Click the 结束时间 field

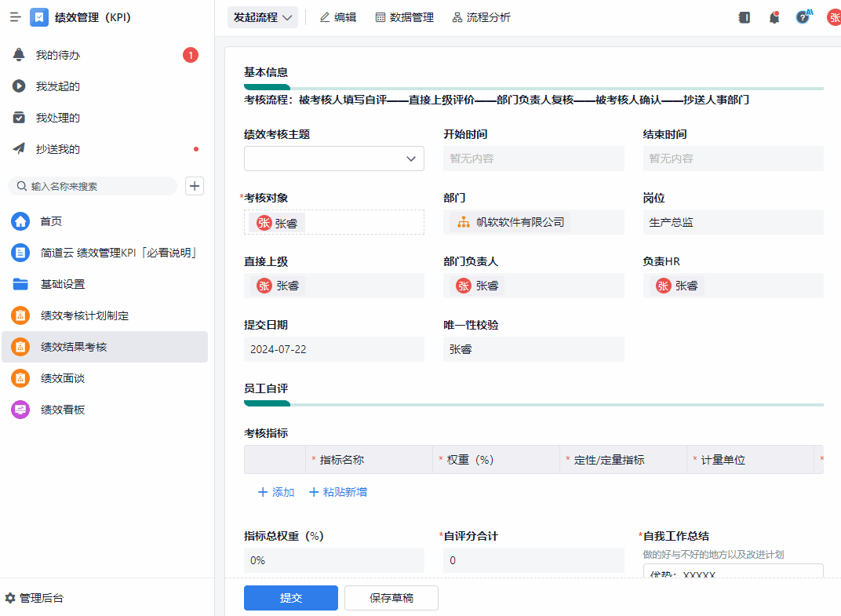point(734,159)
